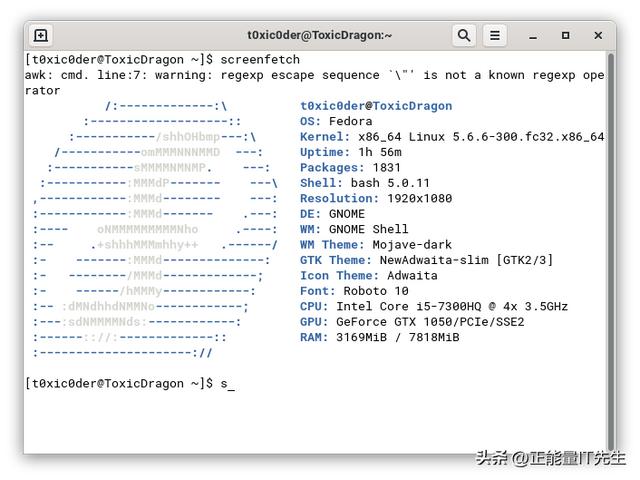Click the window title t0xic0der@ToxicDragon:~
The height and width of the screenshot is (480, 640).
(320, 36)
